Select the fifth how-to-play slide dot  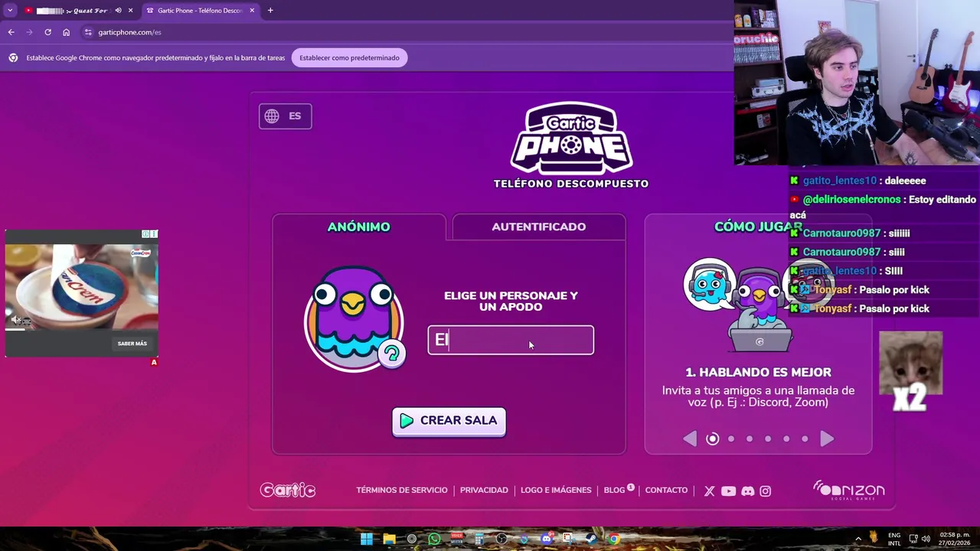[x=786, y=439]
